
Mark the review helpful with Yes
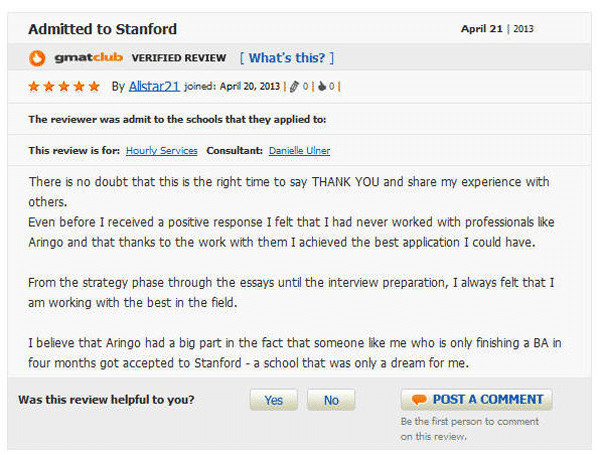[274, 400]
